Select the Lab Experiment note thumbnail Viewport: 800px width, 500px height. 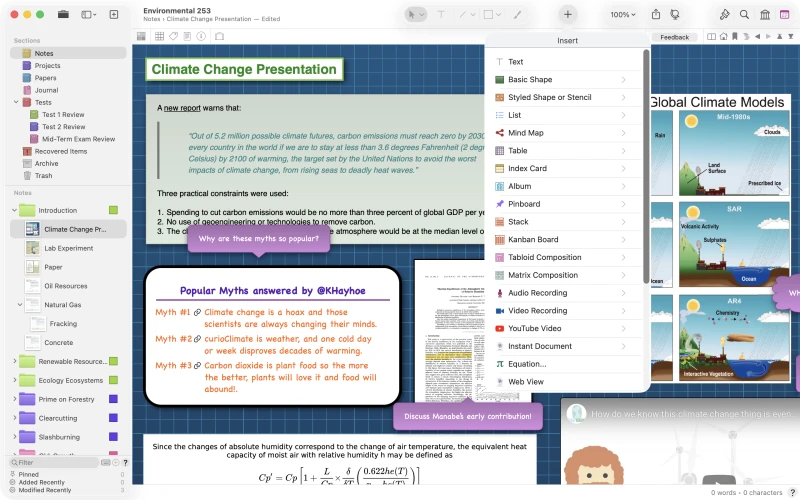coord(32,248)
